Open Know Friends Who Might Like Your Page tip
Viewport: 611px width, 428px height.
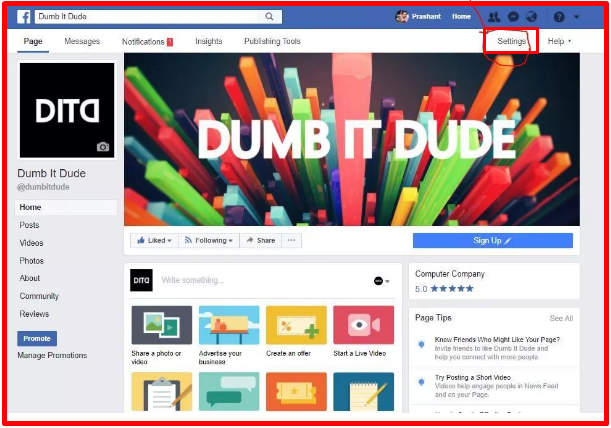tap(497, 340)
